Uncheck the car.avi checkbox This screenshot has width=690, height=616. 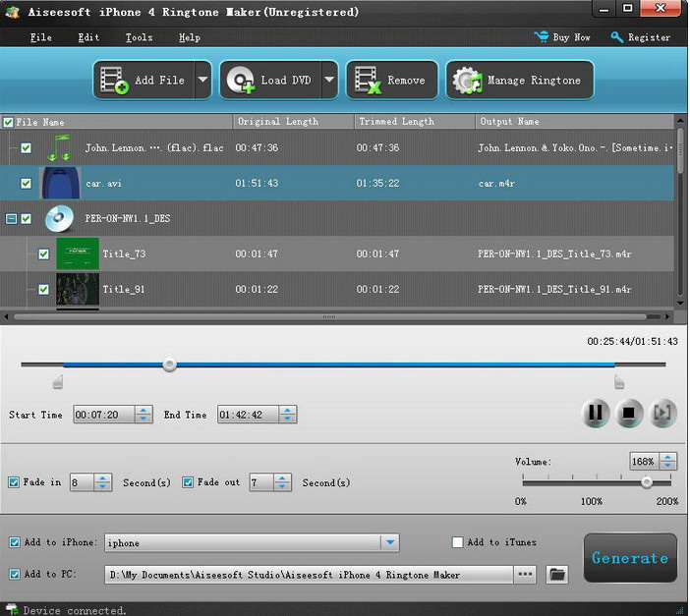[26, 183]
